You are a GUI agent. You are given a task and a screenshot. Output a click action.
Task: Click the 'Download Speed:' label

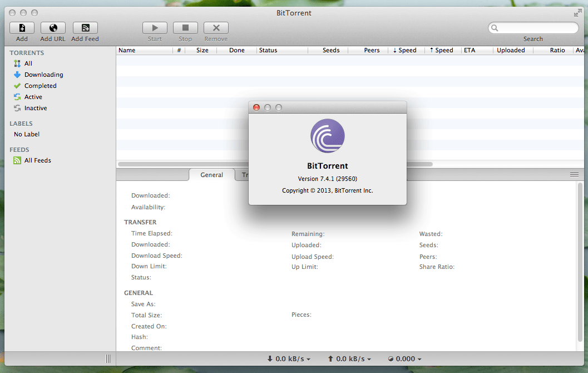[x=157, y=256]
